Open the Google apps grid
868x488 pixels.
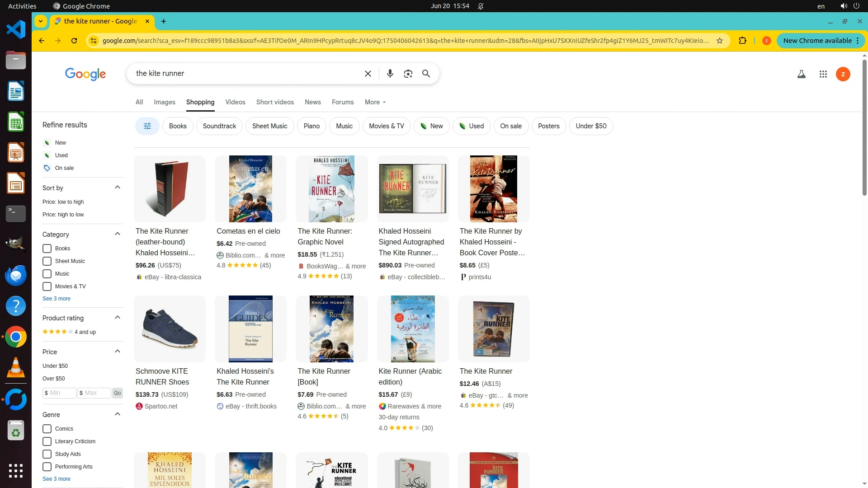tap(823, 74)
